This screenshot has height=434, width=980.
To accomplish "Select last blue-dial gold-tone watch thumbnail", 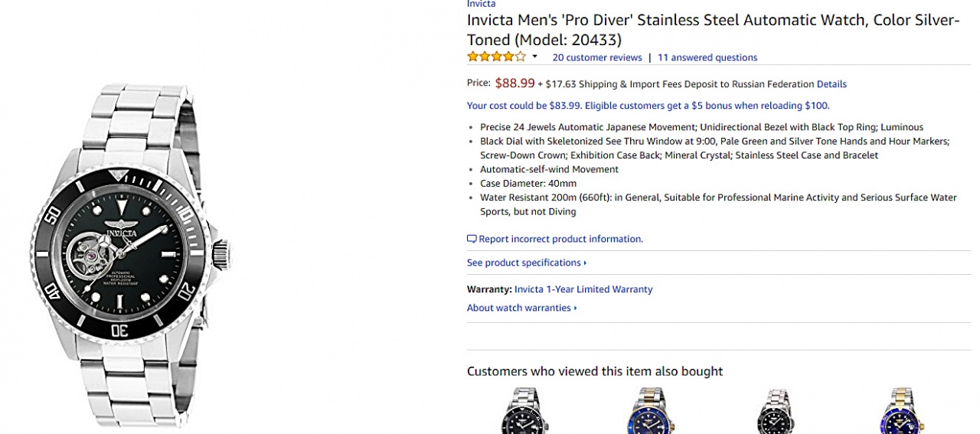I will point(899,412).
